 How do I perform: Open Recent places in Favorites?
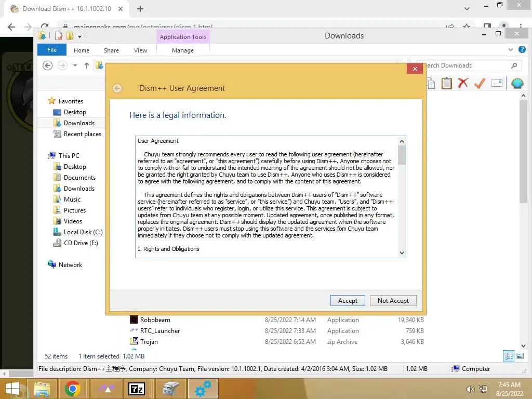(77, 134)
